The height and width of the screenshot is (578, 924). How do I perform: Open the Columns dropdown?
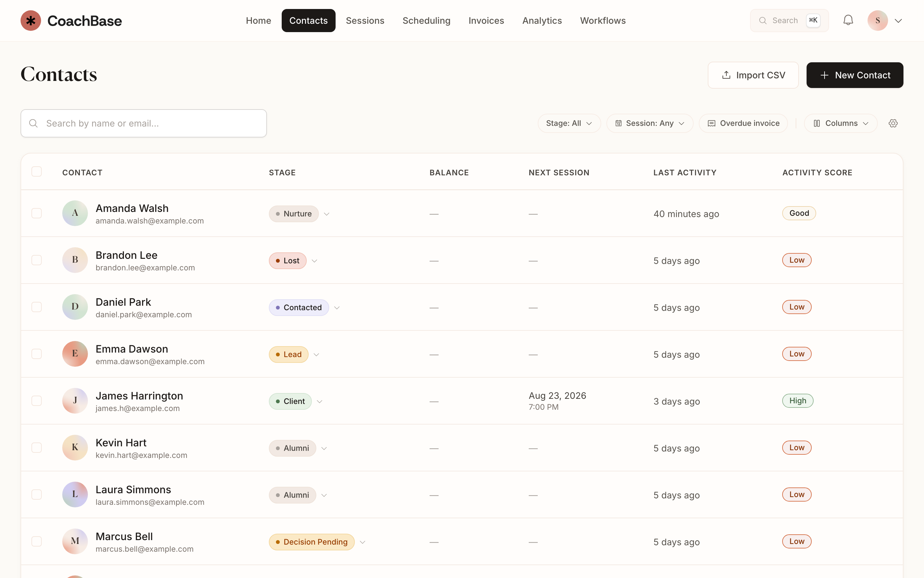840,123
